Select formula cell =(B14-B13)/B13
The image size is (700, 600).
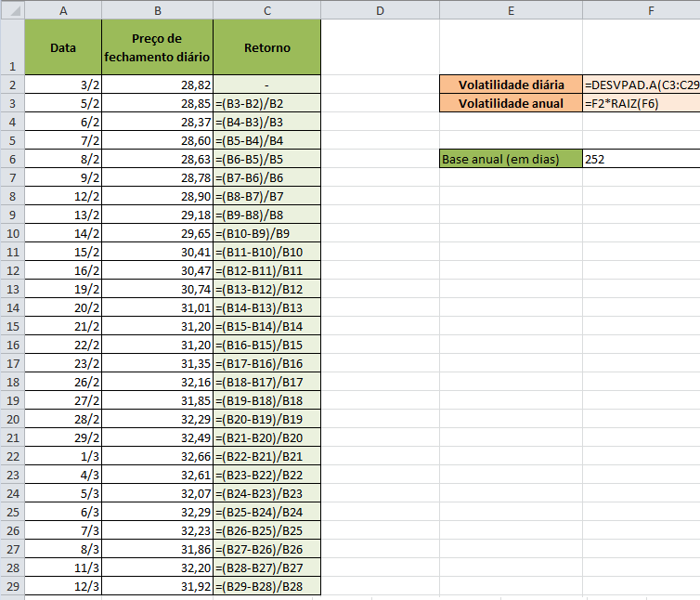point(267,307)
